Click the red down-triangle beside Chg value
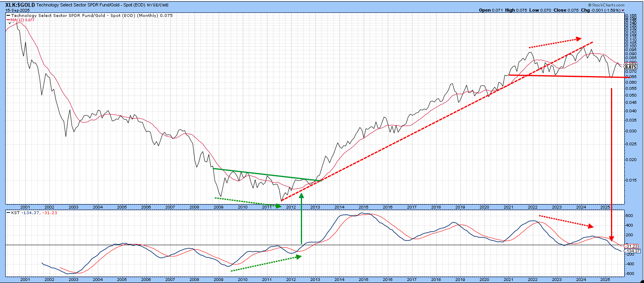 623,10
